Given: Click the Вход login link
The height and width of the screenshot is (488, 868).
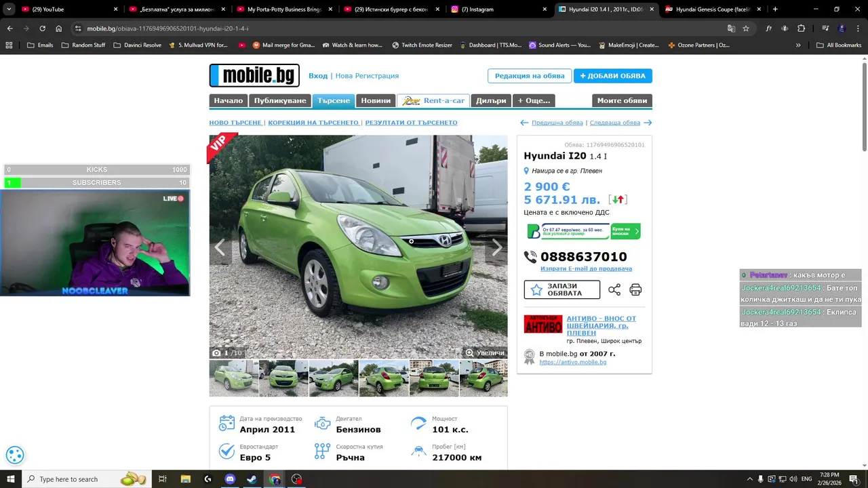Looking at the screenshot, I should click(x=318, y=76).
